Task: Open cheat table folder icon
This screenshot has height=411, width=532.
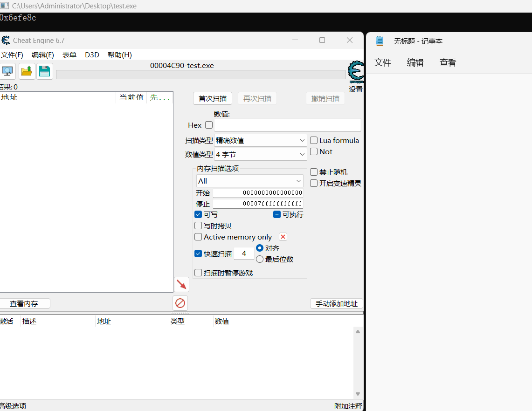Action: (27, 71)
